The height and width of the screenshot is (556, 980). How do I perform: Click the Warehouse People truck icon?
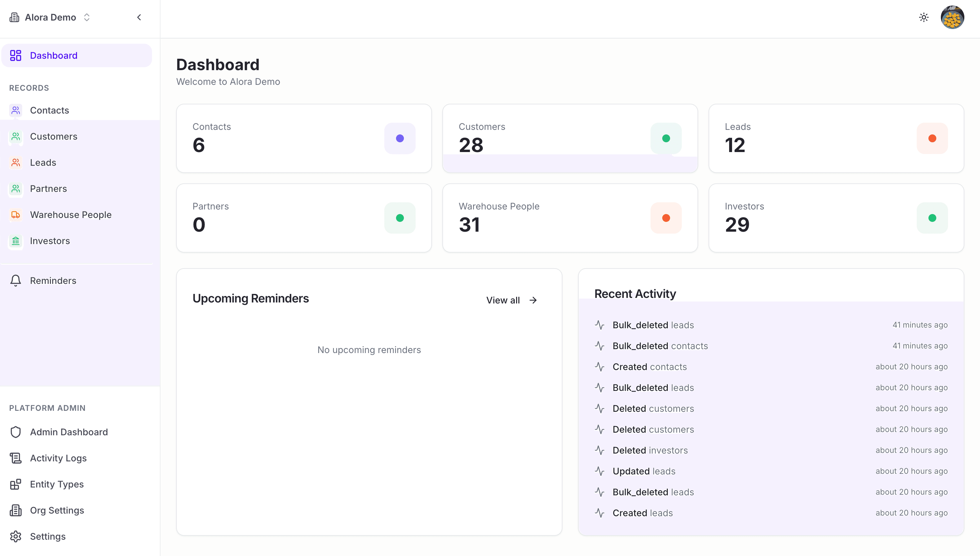(15, 215)
